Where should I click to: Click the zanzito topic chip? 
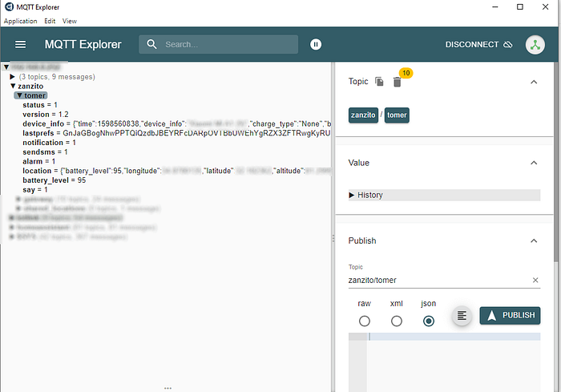(x=363, y=115)
